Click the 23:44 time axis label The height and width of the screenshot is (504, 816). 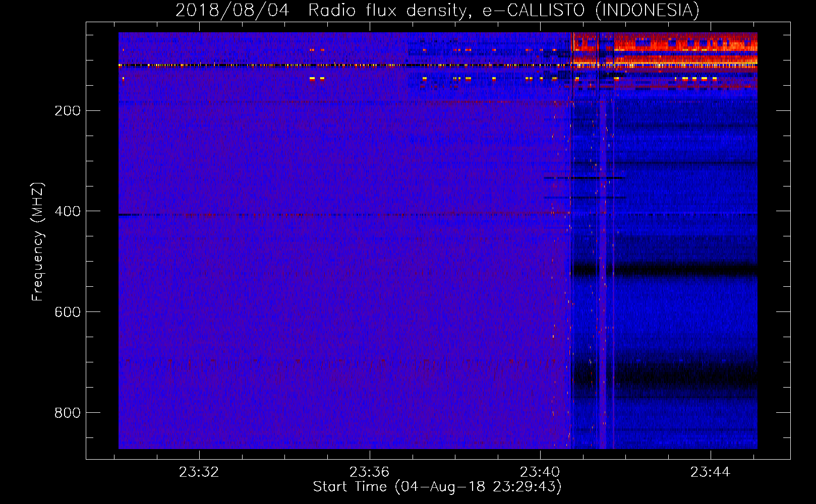(x=711, y=472)
